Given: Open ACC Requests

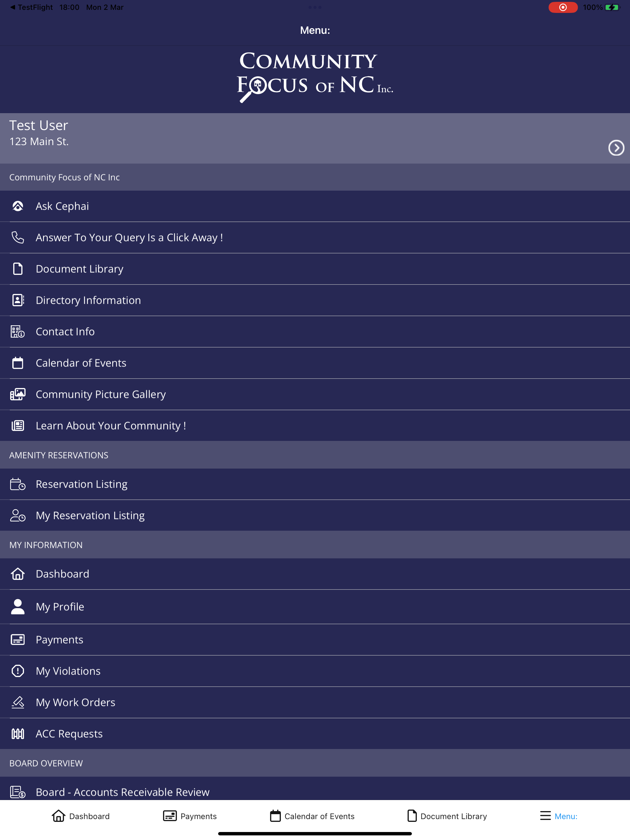Looking at the screenshot, I should pyautogui.click(x=315, y=734).
